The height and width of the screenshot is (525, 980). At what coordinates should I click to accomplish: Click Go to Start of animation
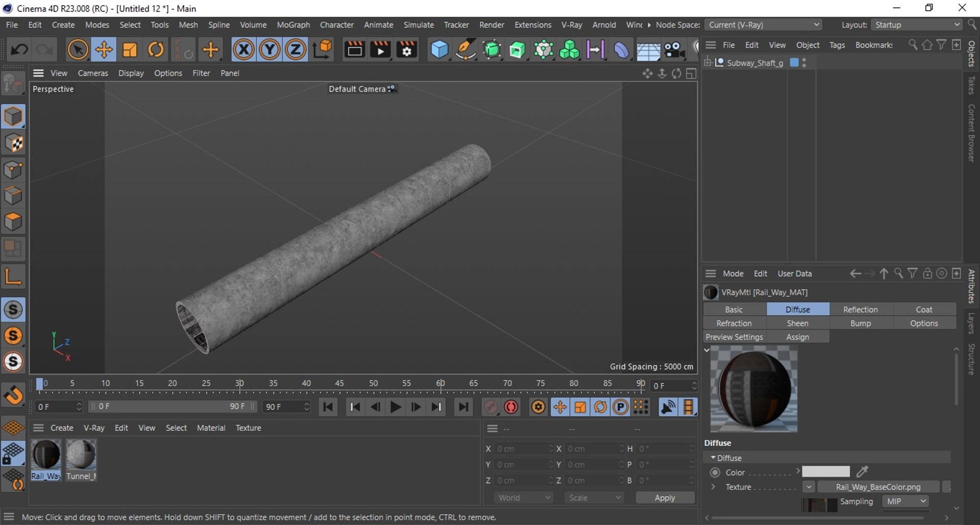(x=328, y=407)
